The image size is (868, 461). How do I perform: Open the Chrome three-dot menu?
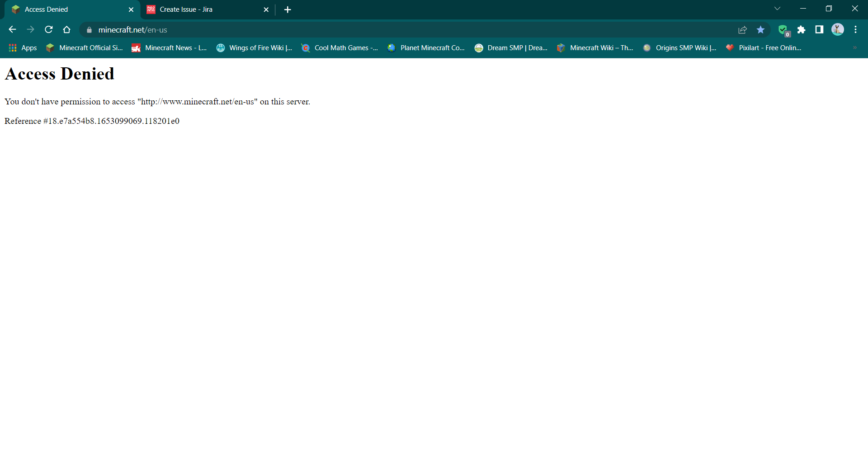tap(855, 30)
